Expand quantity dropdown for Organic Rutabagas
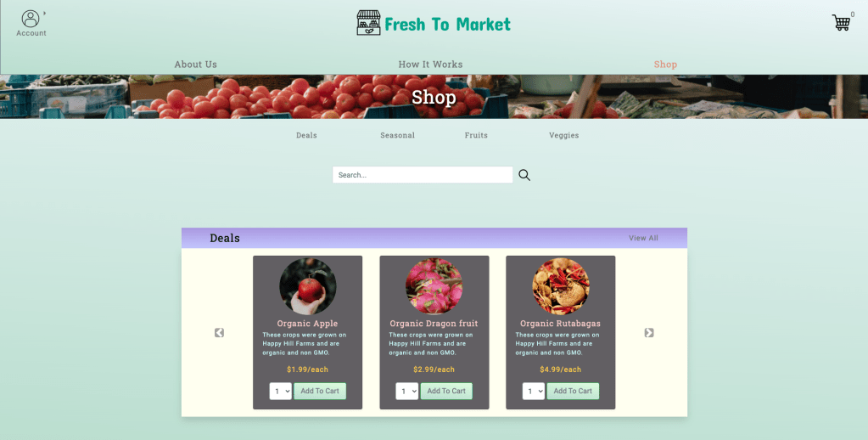 [534, 392]
